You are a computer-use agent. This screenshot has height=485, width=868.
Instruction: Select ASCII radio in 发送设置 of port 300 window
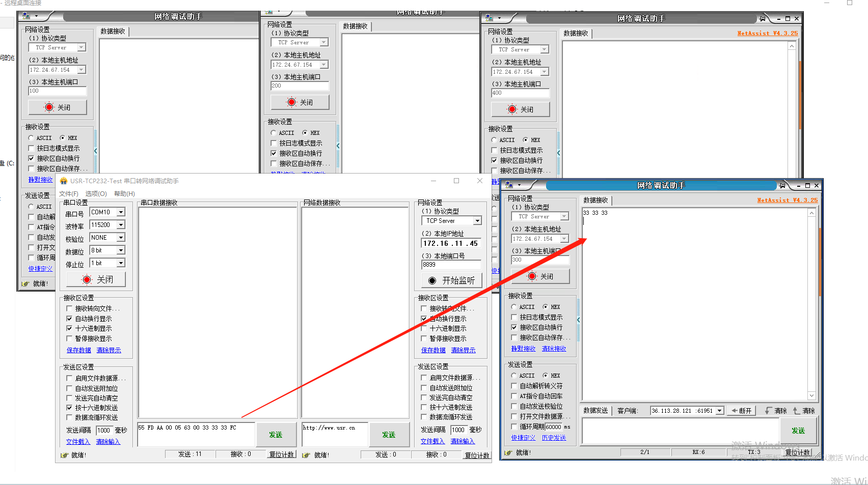click(514, 376)
